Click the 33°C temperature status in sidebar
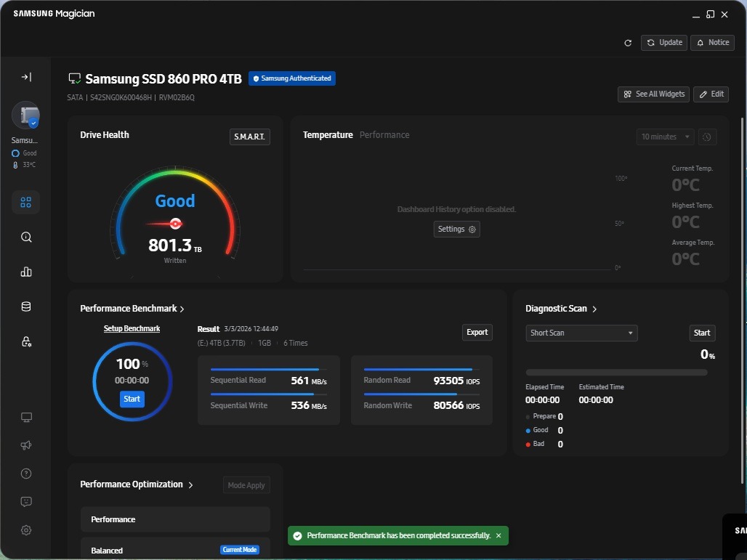The width and height of the screenshot is (747, 560). pyautogui.click(x=29, y=165)
